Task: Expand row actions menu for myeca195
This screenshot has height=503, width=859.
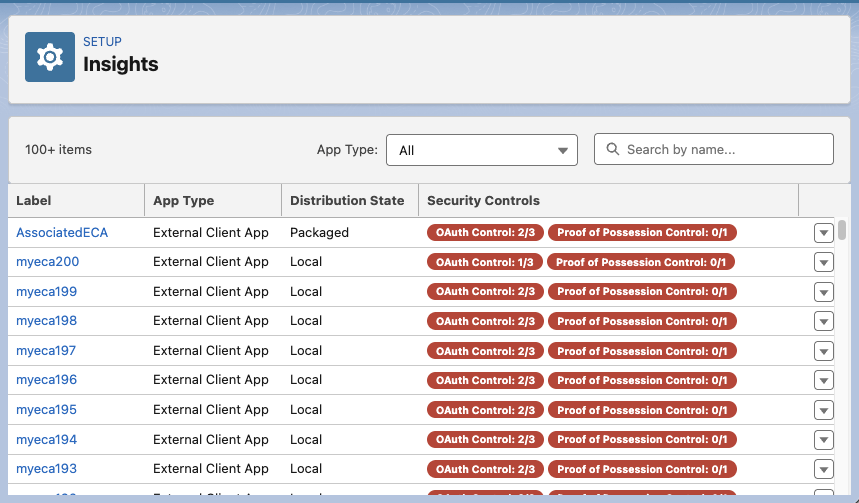Action: point(823,410)
